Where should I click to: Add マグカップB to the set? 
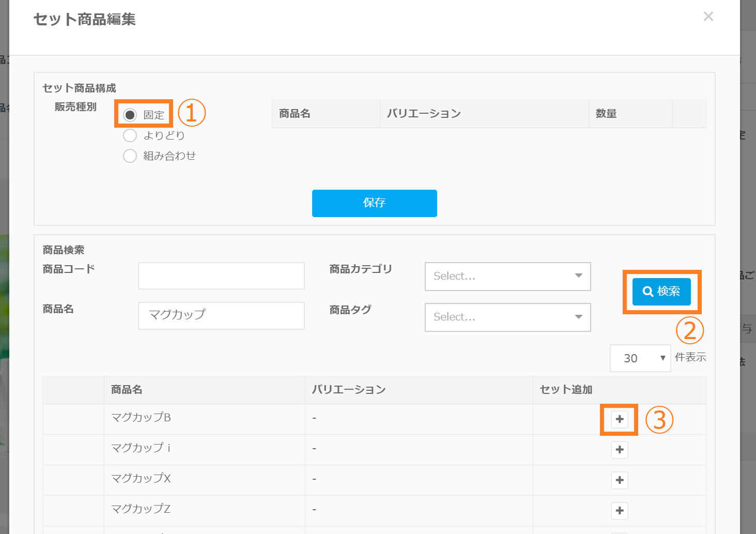point(619,419)
